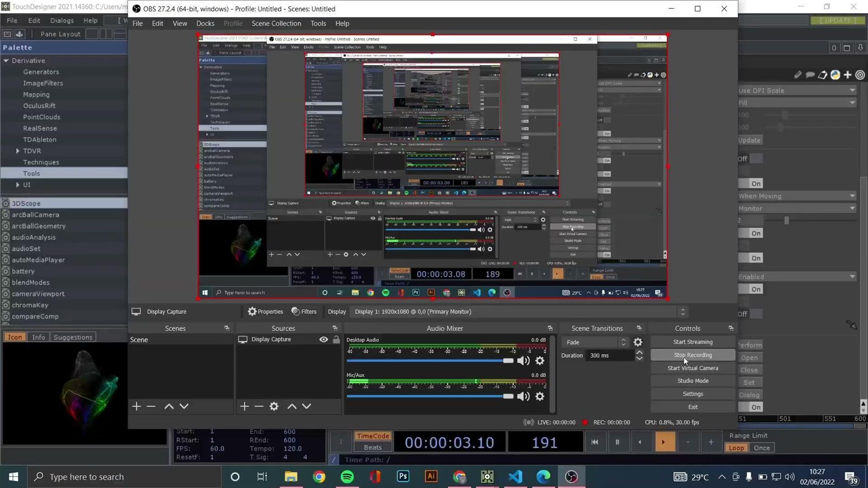Toggle the lock on Display Capture source

[x=336, y=339]
